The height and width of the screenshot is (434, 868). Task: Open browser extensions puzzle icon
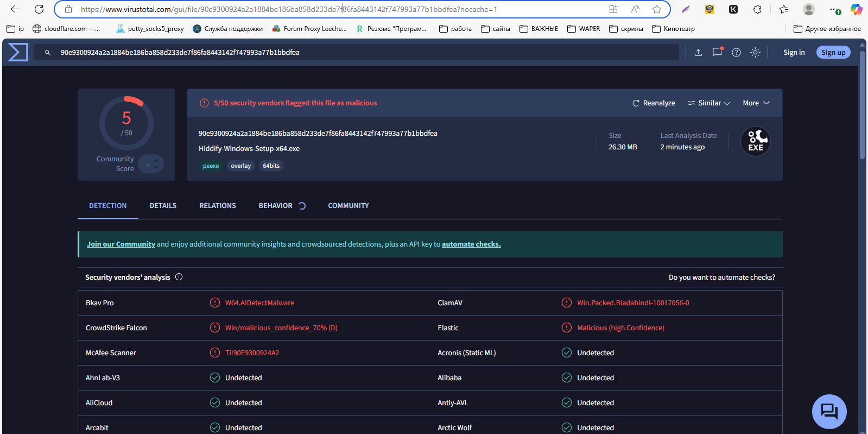(x=757, y=9)
